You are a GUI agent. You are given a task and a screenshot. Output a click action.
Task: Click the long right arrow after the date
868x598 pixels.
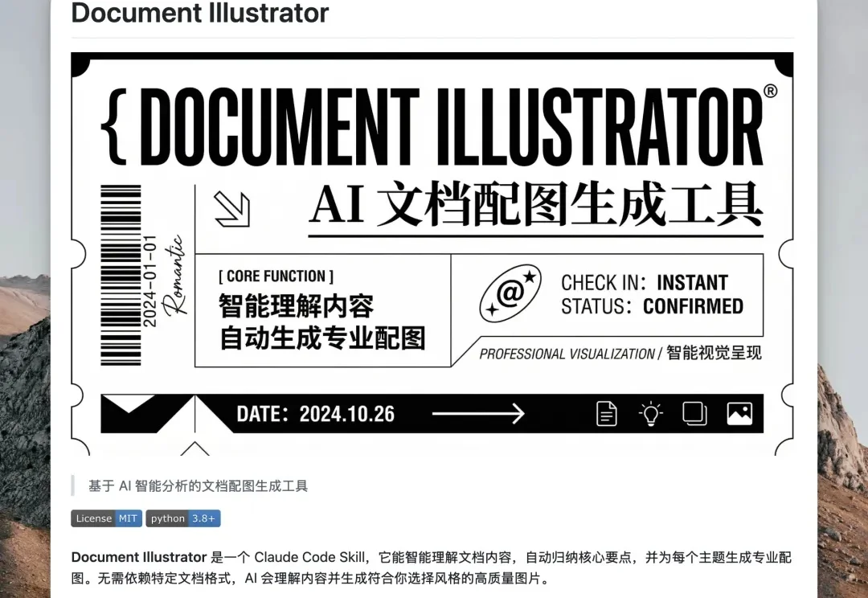click(x=477, y=414)
